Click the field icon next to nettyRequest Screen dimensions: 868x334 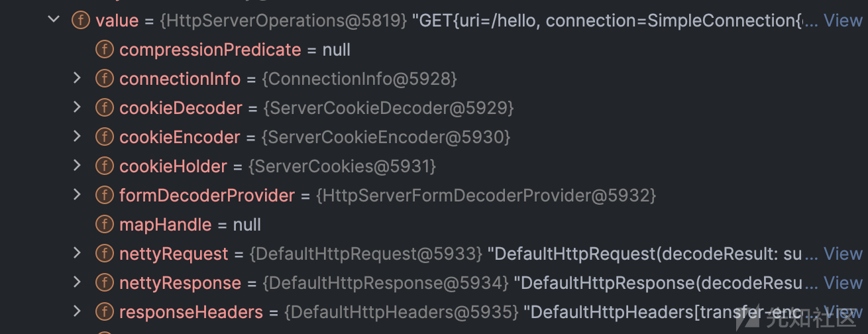pyautogui.click(x=104, y=254)
